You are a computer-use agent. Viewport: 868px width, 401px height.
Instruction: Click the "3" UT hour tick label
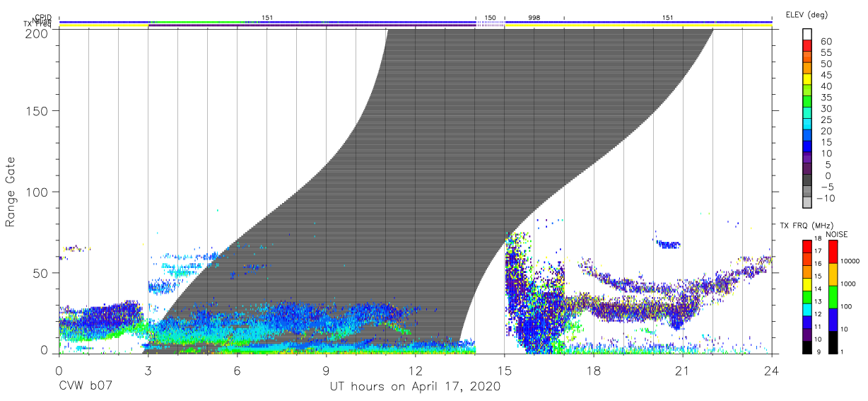point(148,370)
